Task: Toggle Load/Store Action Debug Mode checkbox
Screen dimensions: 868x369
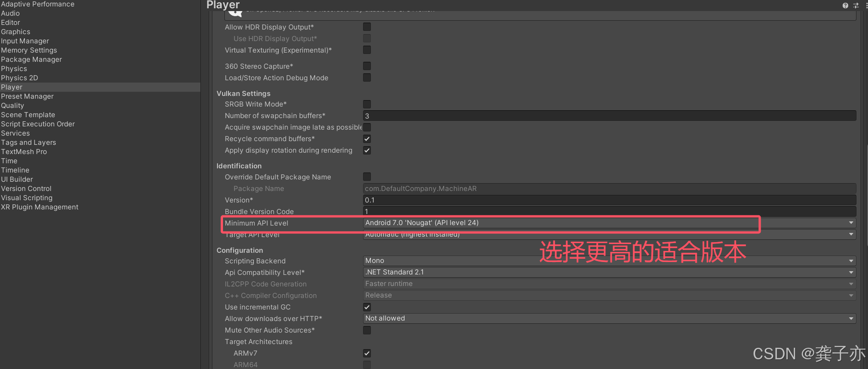Action: tap(367, 77)
